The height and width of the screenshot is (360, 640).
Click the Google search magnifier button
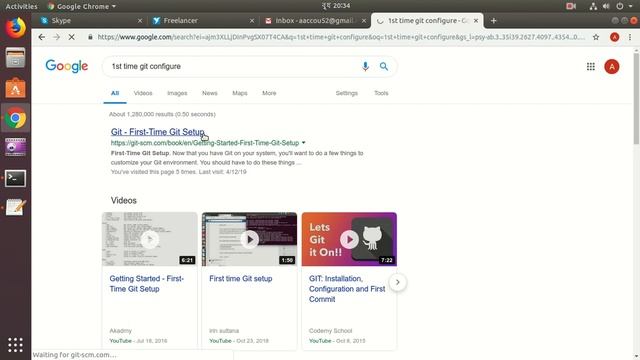[384, 66]
